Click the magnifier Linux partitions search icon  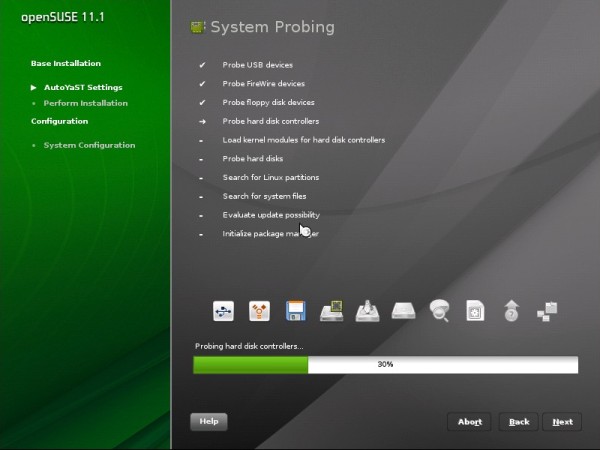coord(439,311)
